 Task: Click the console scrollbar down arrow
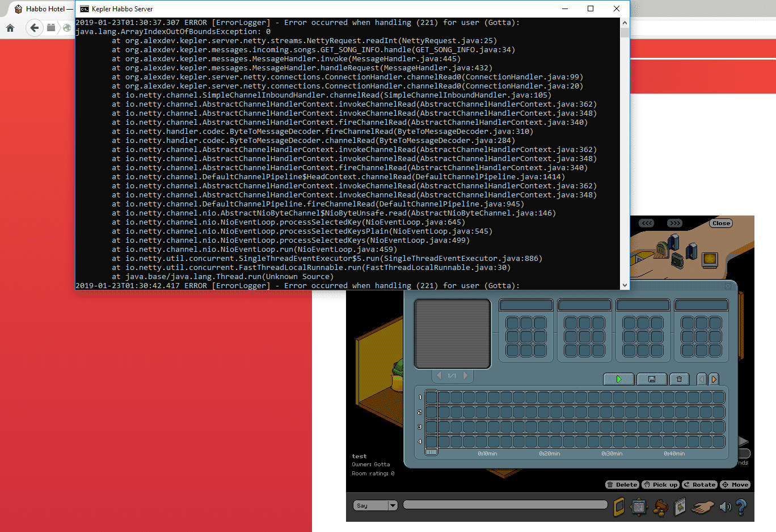(625, 285)
